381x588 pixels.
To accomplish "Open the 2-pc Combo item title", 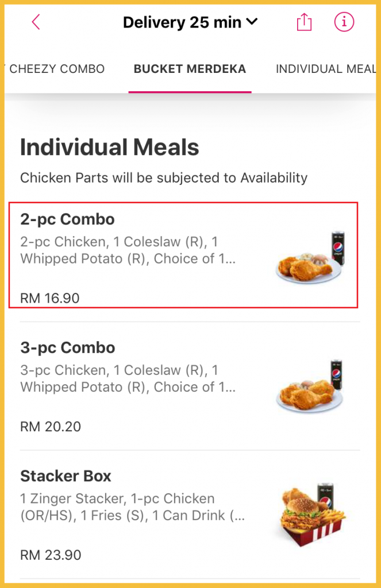I will click(x=67, y=219).
